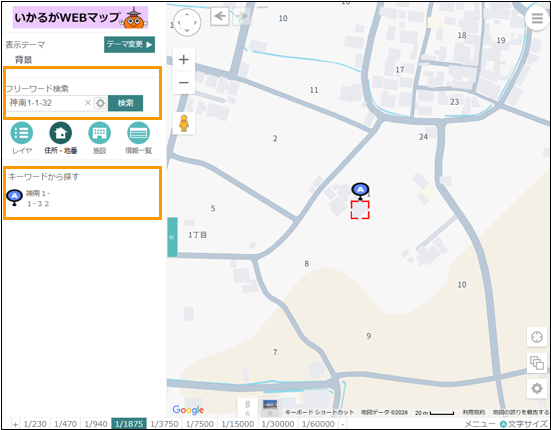
Task: Select scale 1/60000
Action: click(x=318, y=424)
